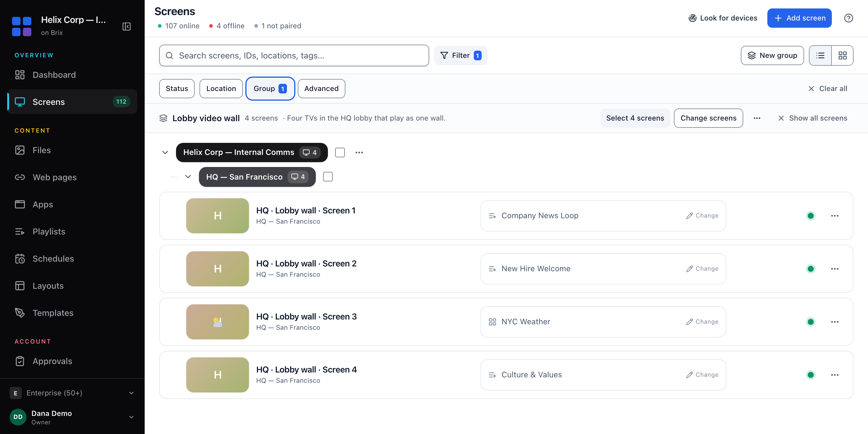Check the Helix Corp — Internal Comms checkbox
868x434 pixels.
(x=340, y=153)
